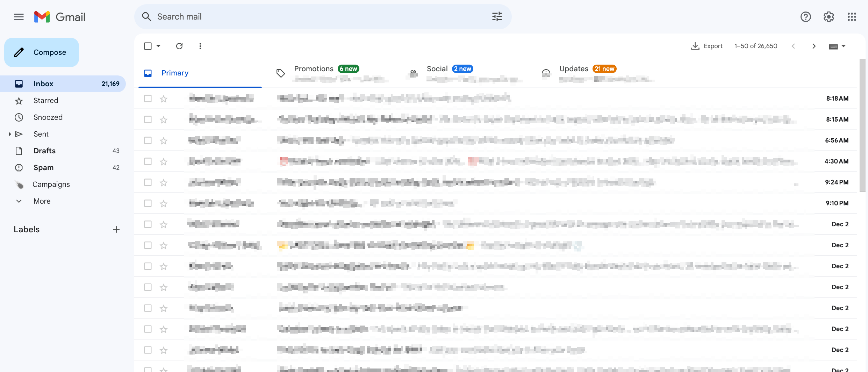Open search options filters

pyautogui.click(x=497, y=16)
